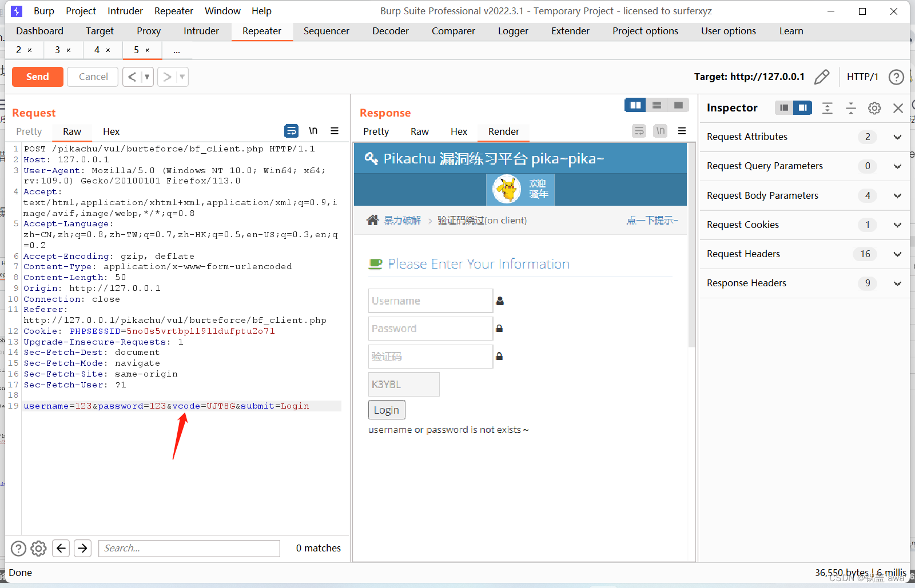Go to next search match arrow
Image resolution: width=915 pixels, height=588 pixels.
point(83,549)
